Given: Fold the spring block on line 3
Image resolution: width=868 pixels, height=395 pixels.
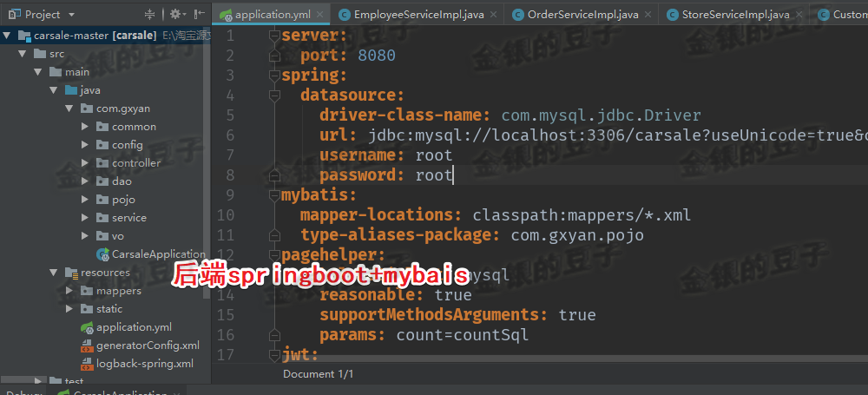Looking at the screenshot, I should pyautogui.click(x=274, y=76).
